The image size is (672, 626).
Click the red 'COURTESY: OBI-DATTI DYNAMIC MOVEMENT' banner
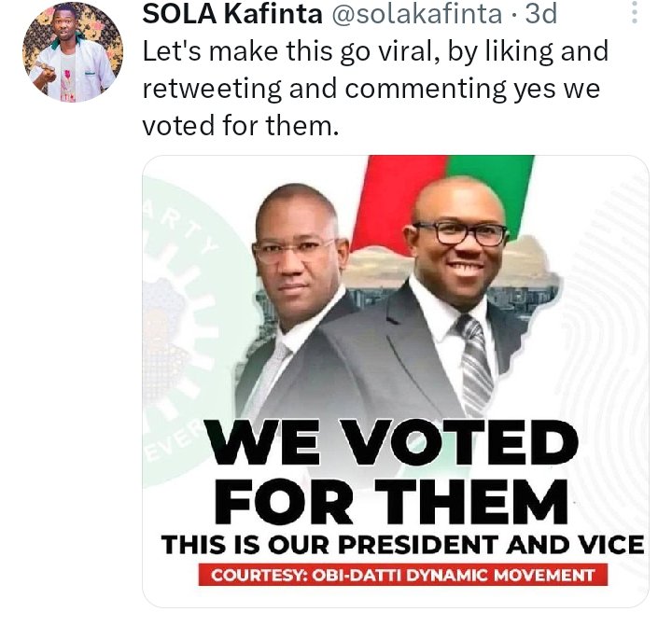pyautogui.click(x=403, y=575)
